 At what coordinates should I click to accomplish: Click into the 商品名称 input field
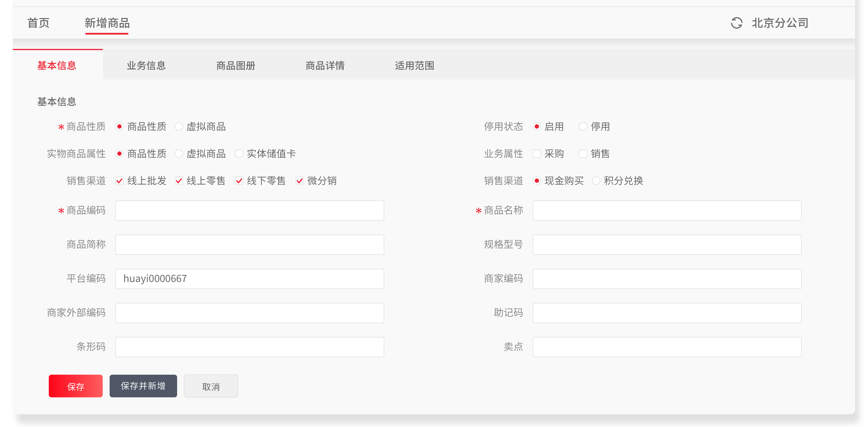pos(667,211)
